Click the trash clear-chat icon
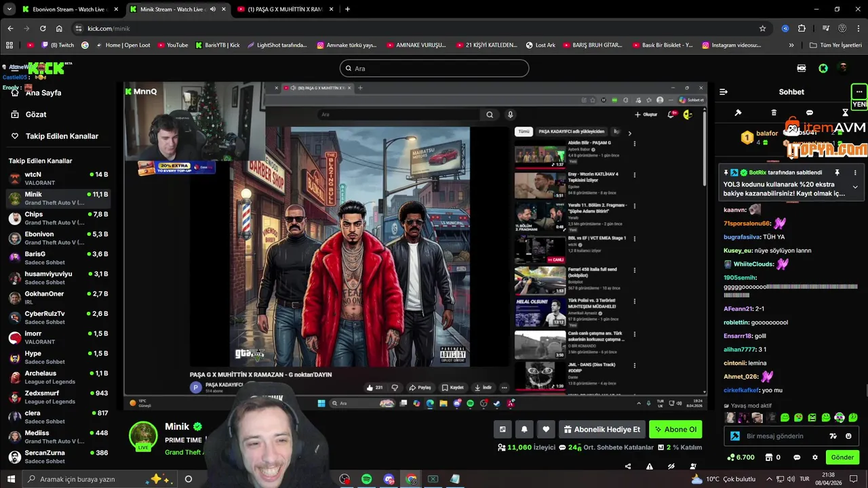868x488 pixels. 774,113
